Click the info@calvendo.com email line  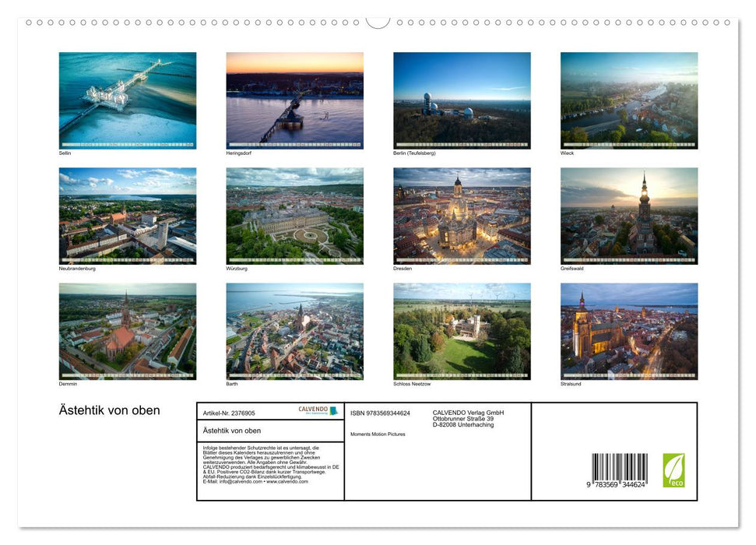click(x=255, y=481)
